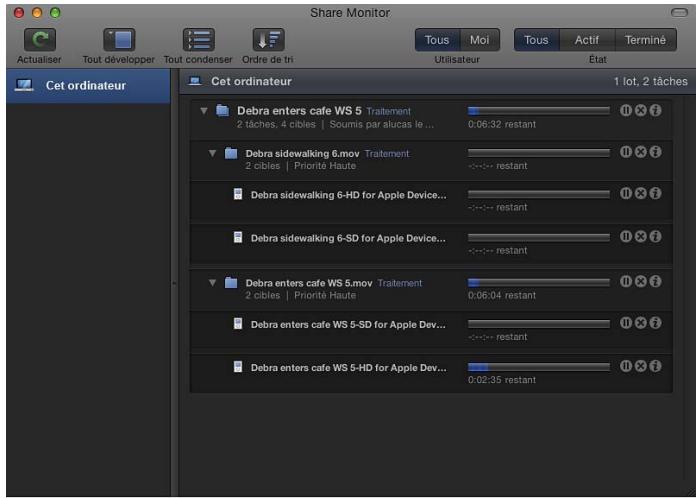696x498 pixels.
Task: Select Moi in the Utilisateur filter
Action: click(x=480, y=40)
